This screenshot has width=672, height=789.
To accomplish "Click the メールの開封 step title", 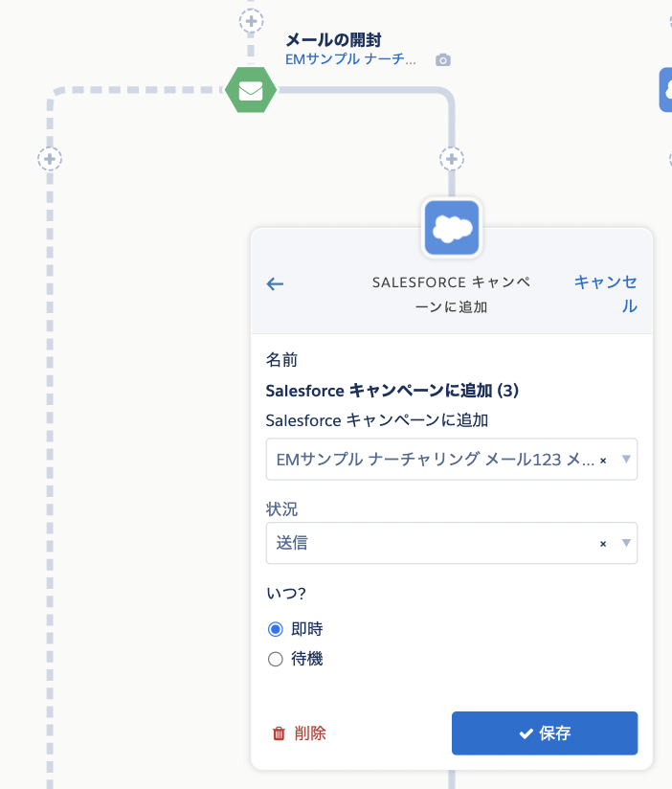I will (x=333, y=40).
